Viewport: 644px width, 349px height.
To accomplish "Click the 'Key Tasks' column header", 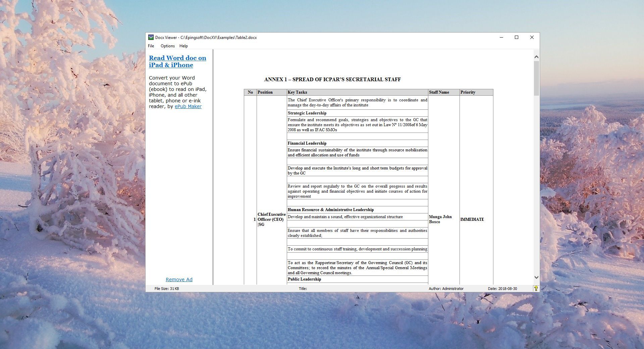I will click(297, 92).
